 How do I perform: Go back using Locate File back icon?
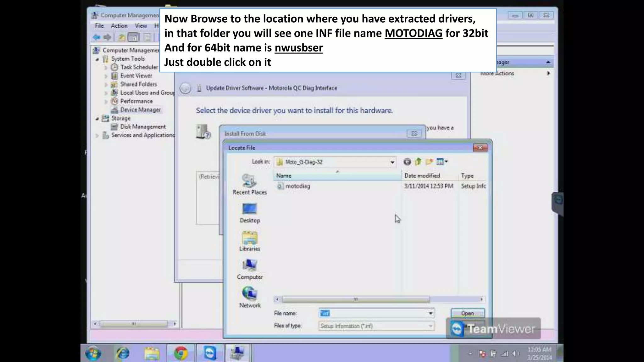click(x=407, y=162)
